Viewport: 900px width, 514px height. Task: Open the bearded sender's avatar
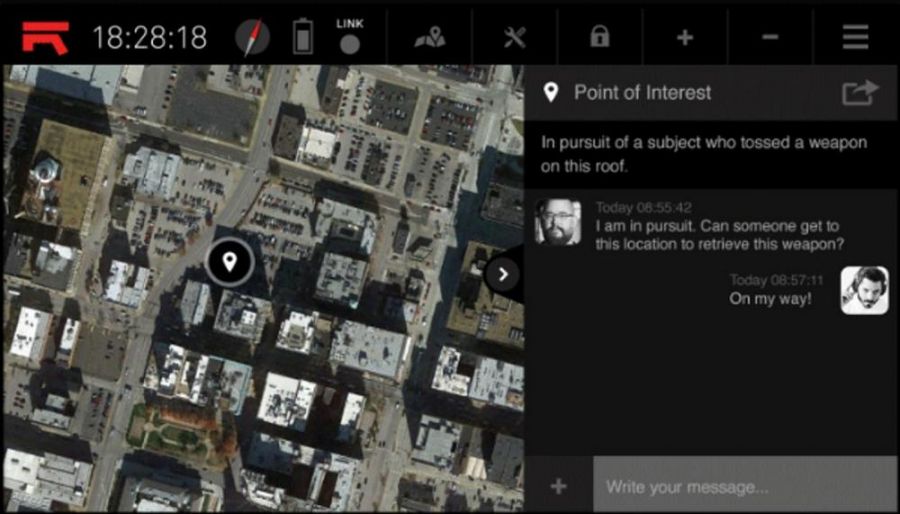pos(557,221)
